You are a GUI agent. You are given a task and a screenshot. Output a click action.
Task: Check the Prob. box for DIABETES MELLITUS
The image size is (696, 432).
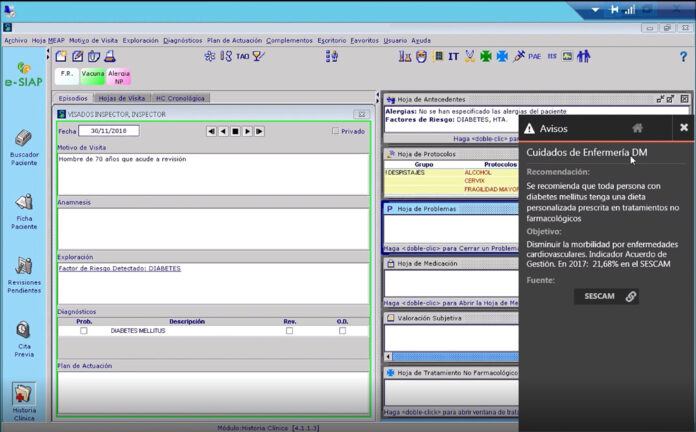click(84, 330)
